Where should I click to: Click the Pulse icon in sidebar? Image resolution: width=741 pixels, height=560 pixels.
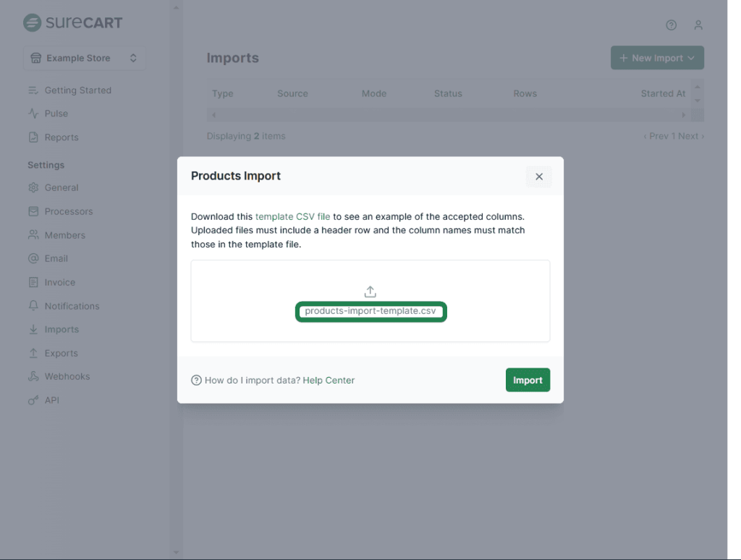(33, 114)
